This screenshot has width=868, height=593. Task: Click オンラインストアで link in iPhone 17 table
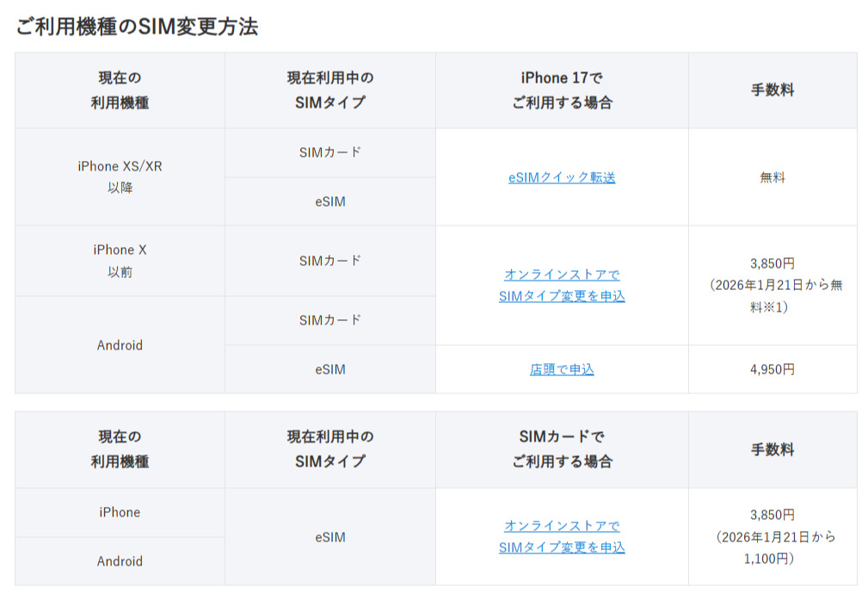tap(562, 275)
